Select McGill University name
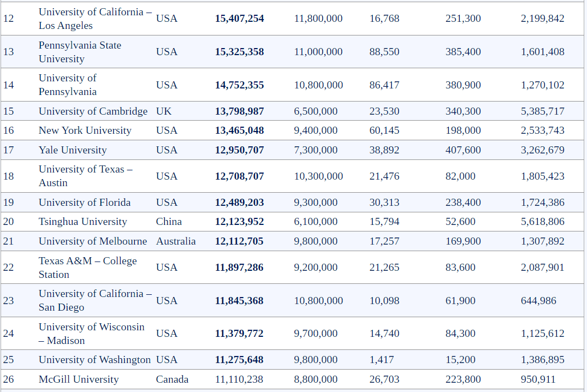The height and width of the screenshot is (392, 587). point(79,379)
